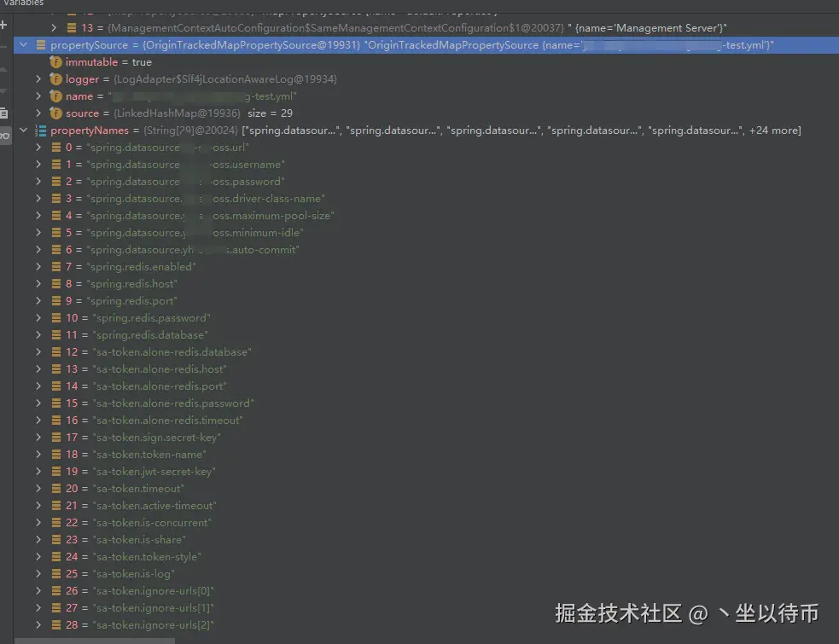Click the icon of element 10 spring.redis.password
This screenshot has height=644, width=839.
pos(56,317)
